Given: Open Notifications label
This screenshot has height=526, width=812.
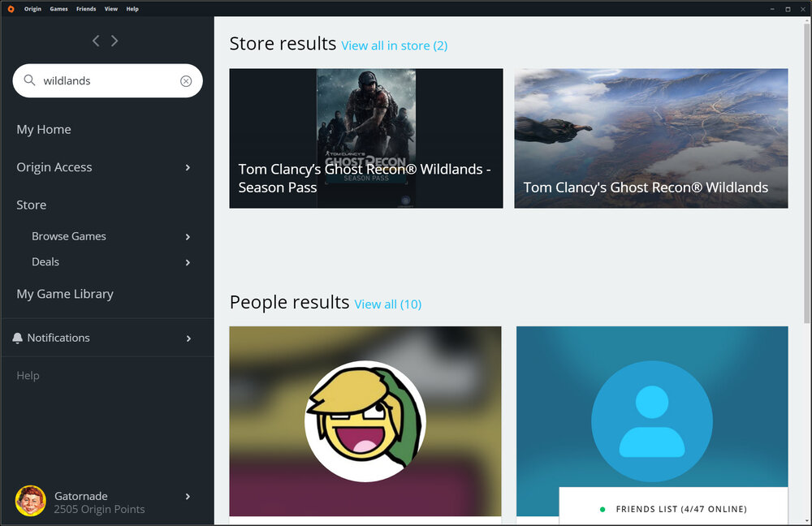Looking at the screenshot, I should (58, 338).
